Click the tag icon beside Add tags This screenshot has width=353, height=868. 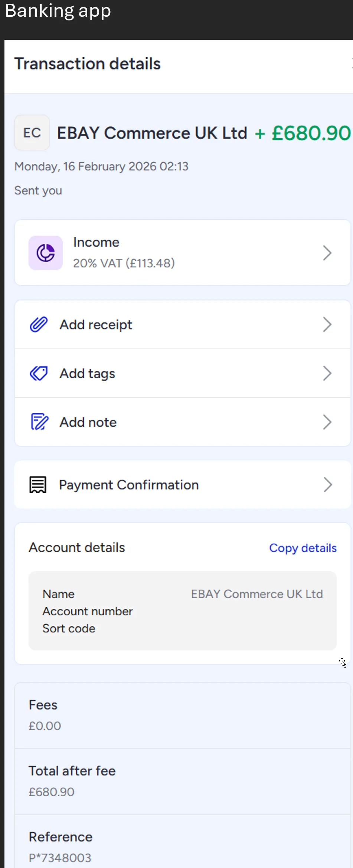[x=39, y=373]
